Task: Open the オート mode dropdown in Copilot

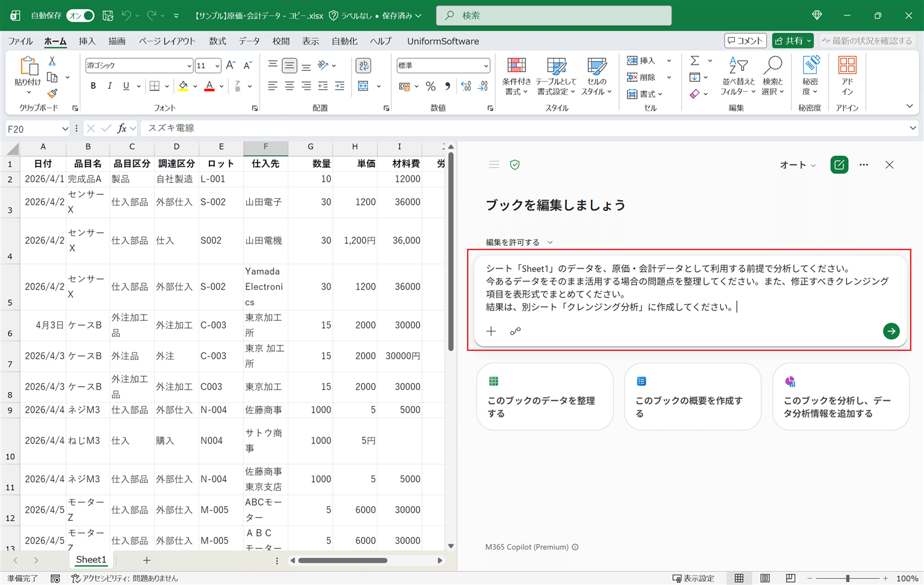Action: pyautogui.click(x=798, y=164)
